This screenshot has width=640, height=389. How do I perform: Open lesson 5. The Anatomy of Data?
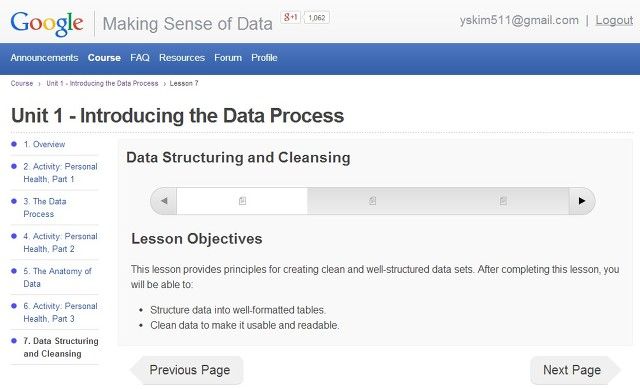point(57,277)
